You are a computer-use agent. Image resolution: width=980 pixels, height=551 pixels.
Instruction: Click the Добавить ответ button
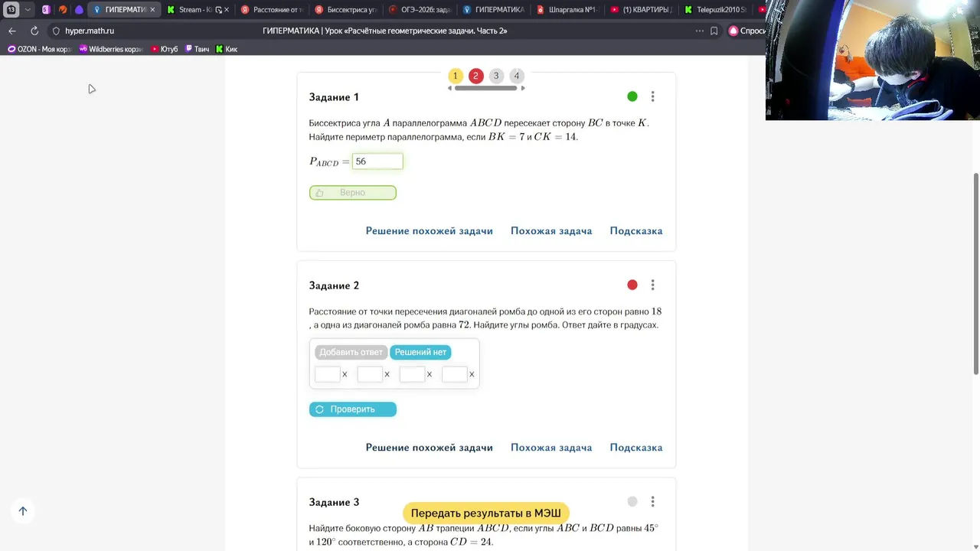351,352
